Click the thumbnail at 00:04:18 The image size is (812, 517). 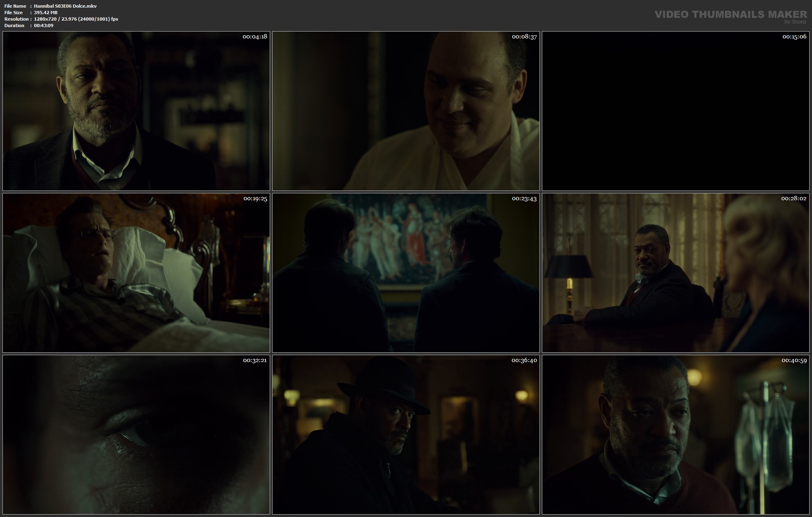click(136, 111)
